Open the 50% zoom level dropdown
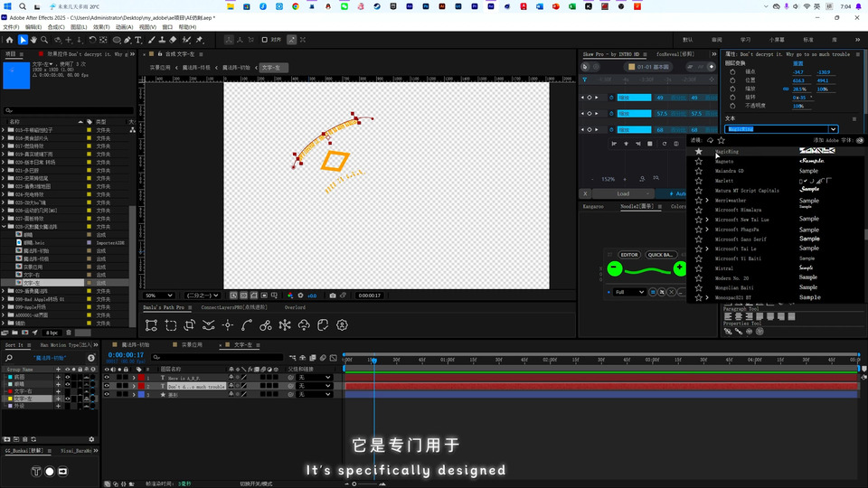 158,296
